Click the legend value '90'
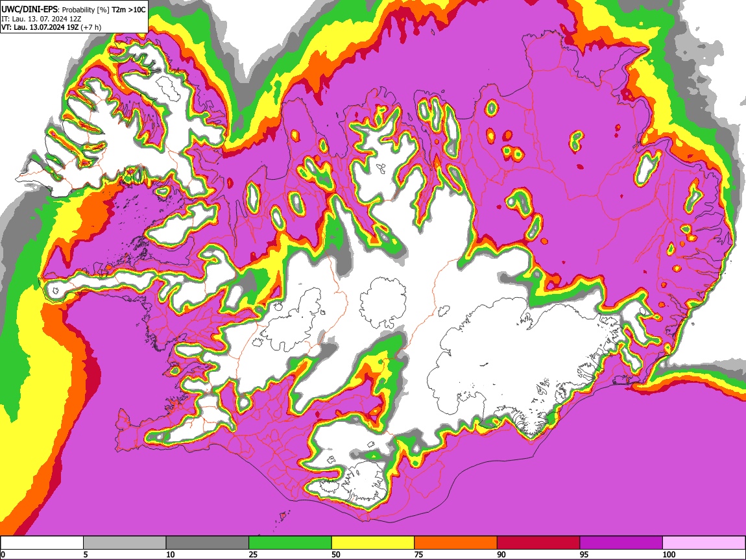The height and width of the screenshot is (560, 746). coord(501,554)
